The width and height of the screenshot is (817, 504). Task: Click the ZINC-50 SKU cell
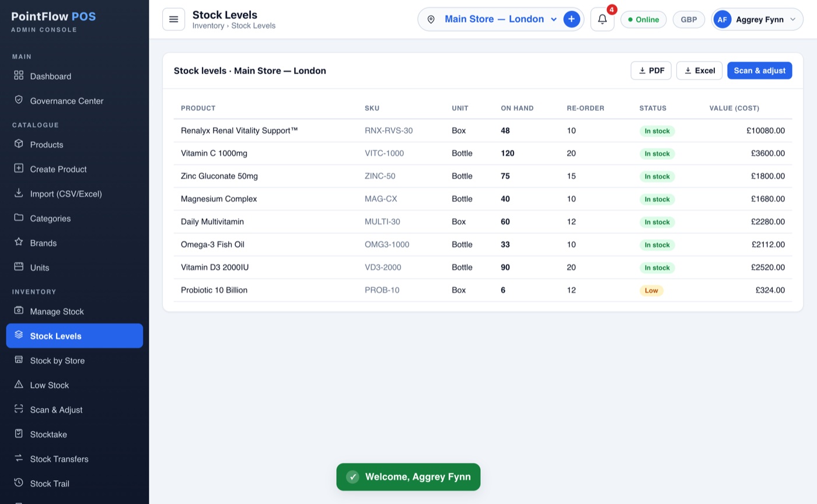click(380, 176)
